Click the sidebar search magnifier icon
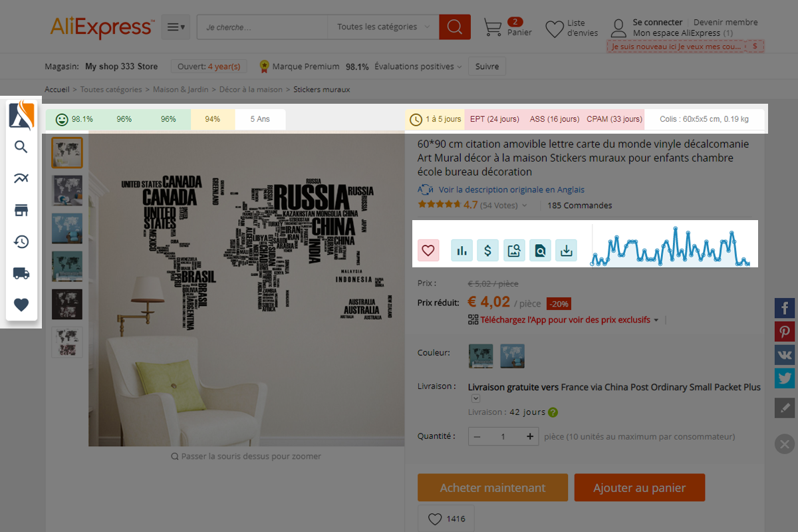798x532 pixels. pyautogui.click(x=21, y=146)
